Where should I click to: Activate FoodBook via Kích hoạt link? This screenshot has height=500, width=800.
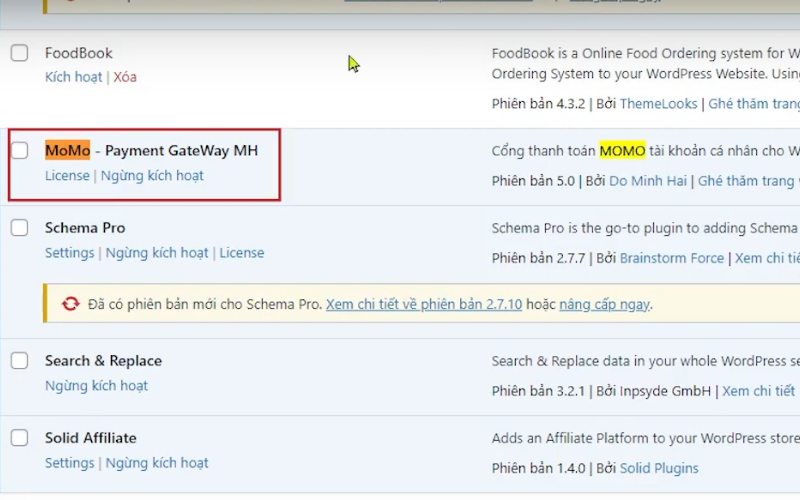pos(73,77)
